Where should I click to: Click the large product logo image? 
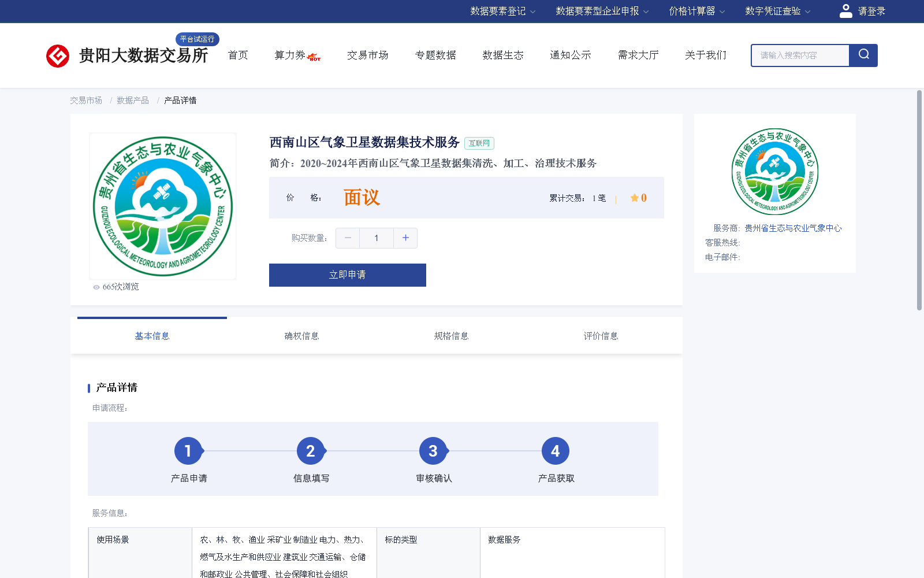pyautogui.click(x=163, y=206)
